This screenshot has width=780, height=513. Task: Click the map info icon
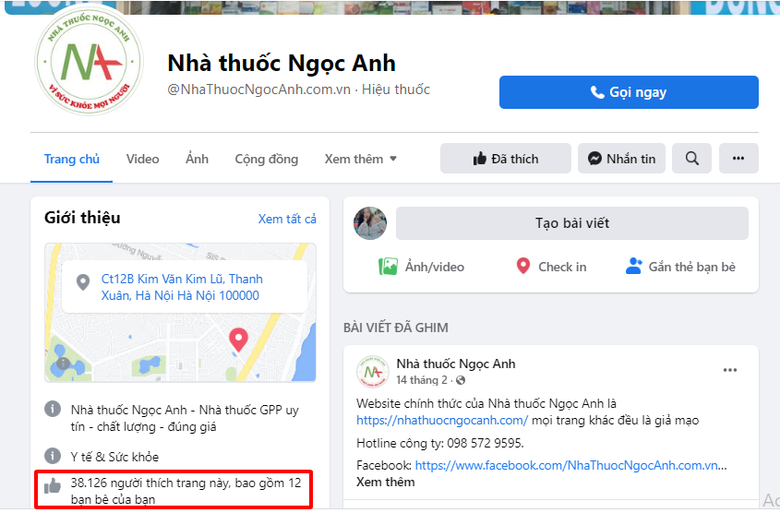tap(63, 363)
